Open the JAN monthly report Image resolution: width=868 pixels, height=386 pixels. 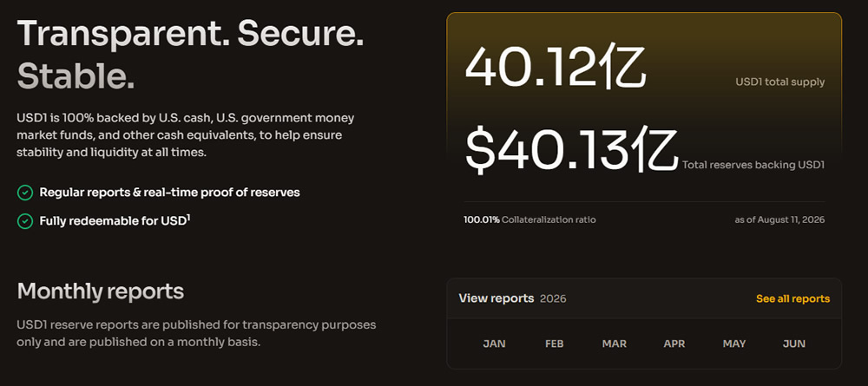pyautogui.click(x=494, y=343)
